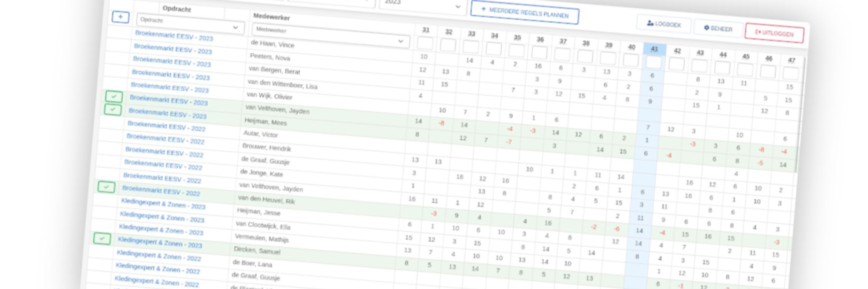Tick the checkbox under week 44
The height and width of the screenshot is (289, 868).
coord(722,68)
